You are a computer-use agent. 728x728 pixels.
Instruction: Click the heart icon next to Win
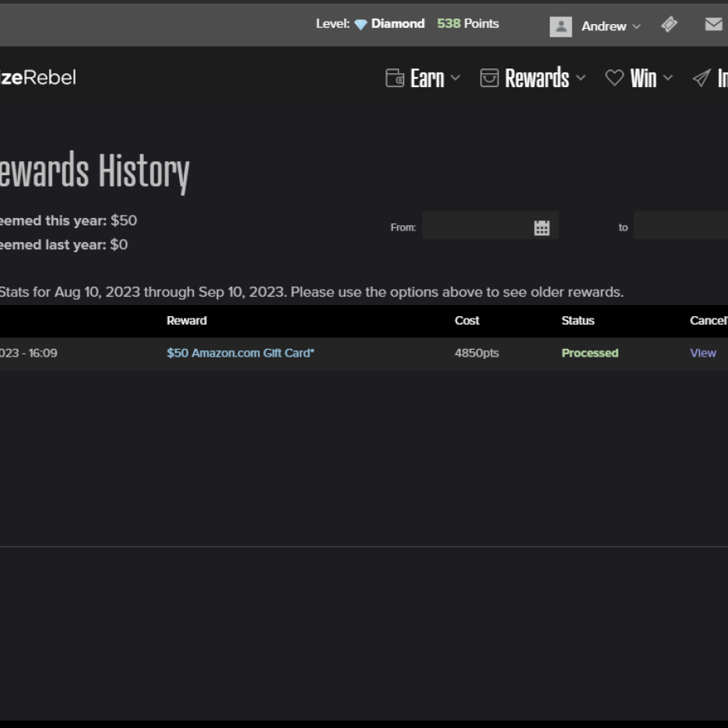coord(614,78)
